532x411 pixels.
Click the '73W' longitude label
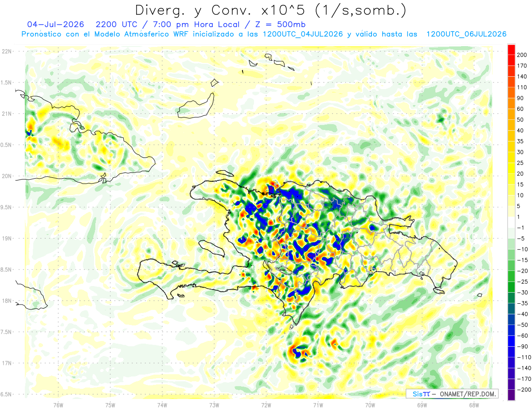pyautogui.click(x=214, y=405)
